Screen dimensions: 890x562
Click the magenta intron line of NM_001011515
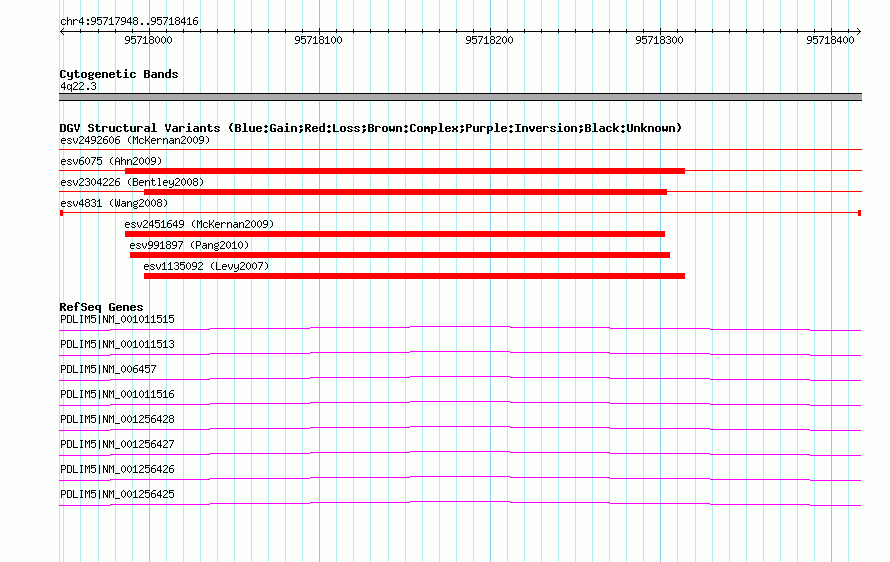pos(460,327)
